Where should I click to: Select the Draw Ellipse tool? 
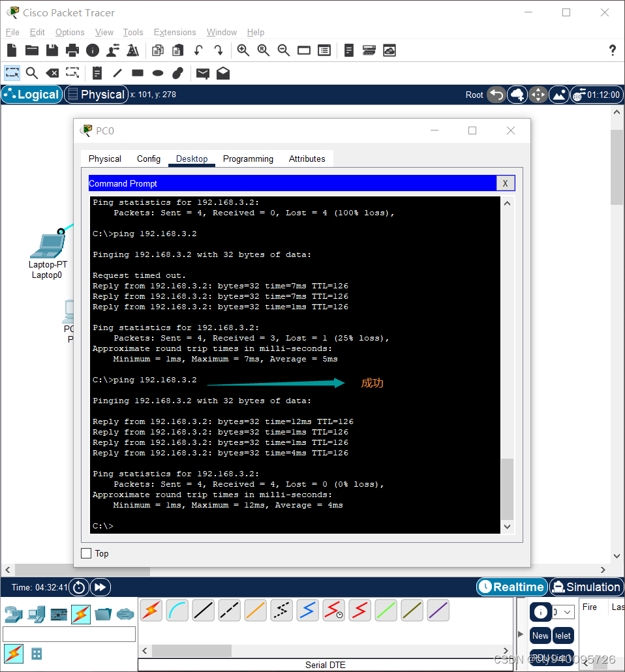158,73
